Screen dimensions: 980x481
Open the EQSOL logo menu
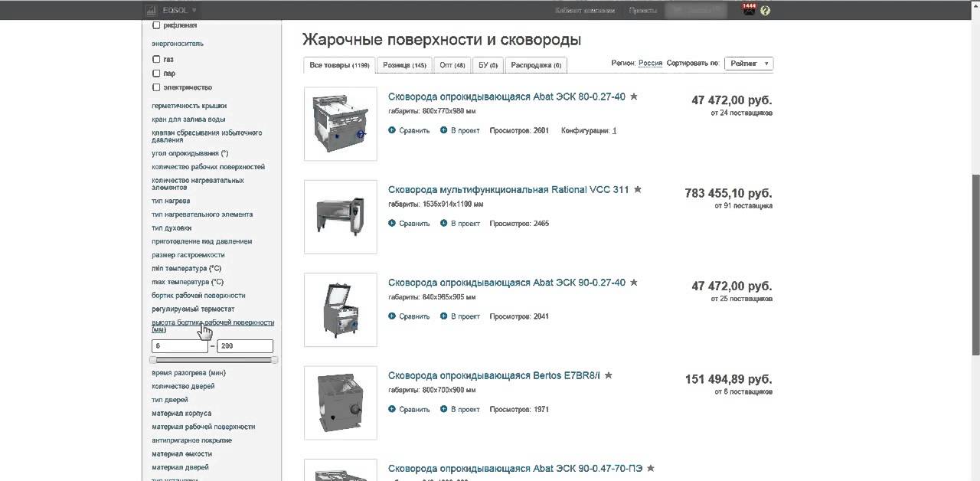(x=171, y=10)
